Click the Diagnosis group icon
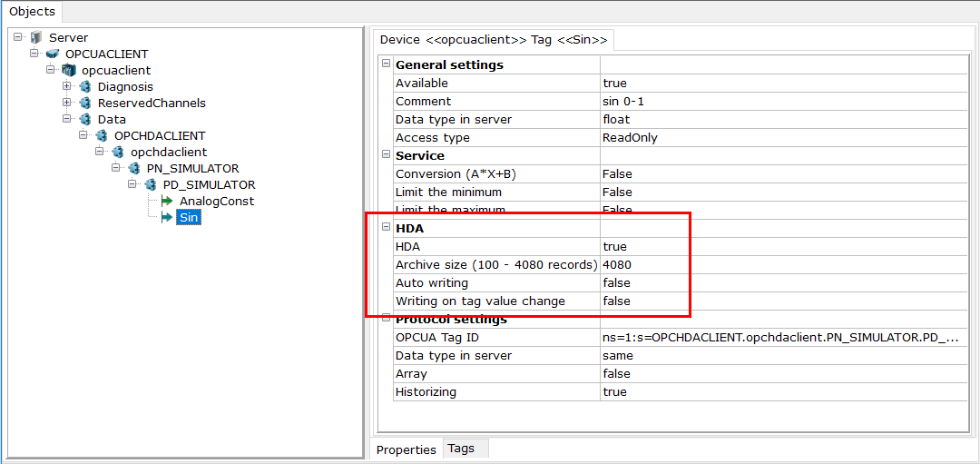This screenshot has height=464, width=980. click(85, 86)
